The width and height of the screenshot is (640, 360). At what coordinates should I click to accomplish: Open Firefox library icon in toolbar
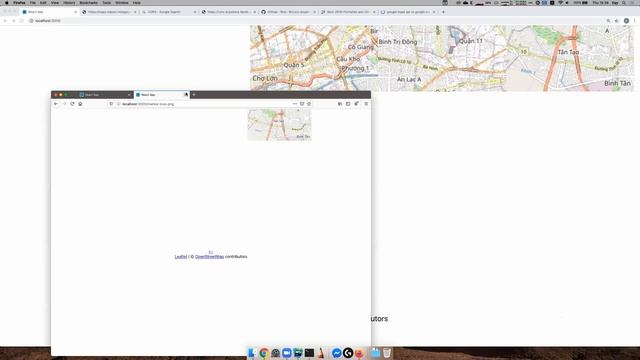[340, 104]
